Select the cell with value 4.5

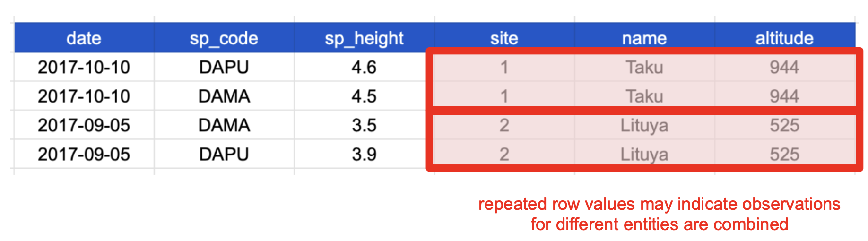[x=364, y=96]
